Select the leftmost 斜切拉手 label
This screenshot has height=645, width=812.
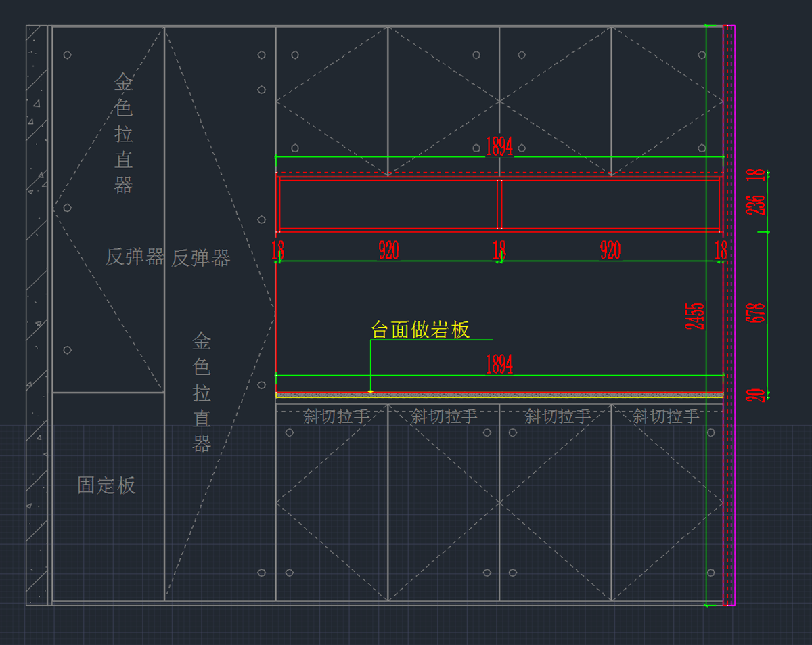(336, 416)
